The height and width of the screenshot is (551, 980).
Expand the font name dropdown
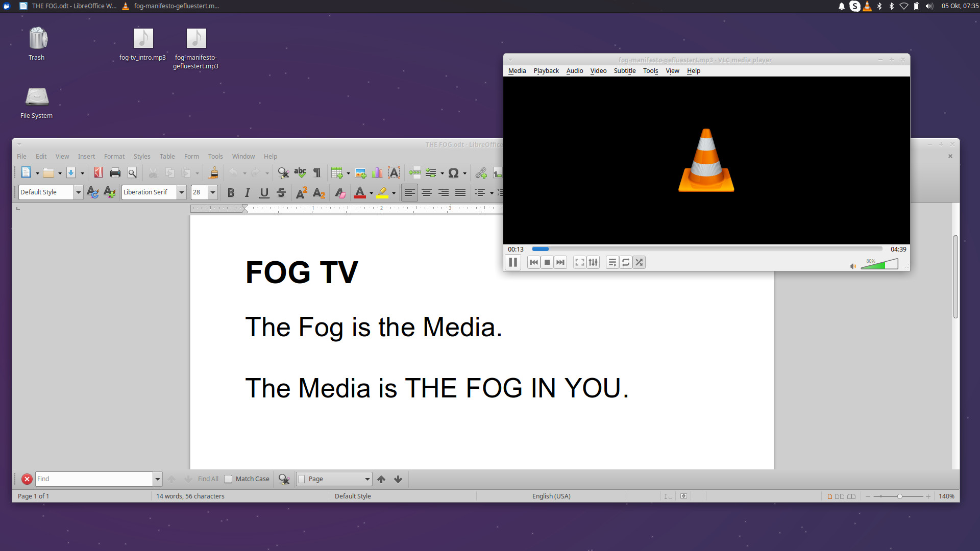click(182, 192)
